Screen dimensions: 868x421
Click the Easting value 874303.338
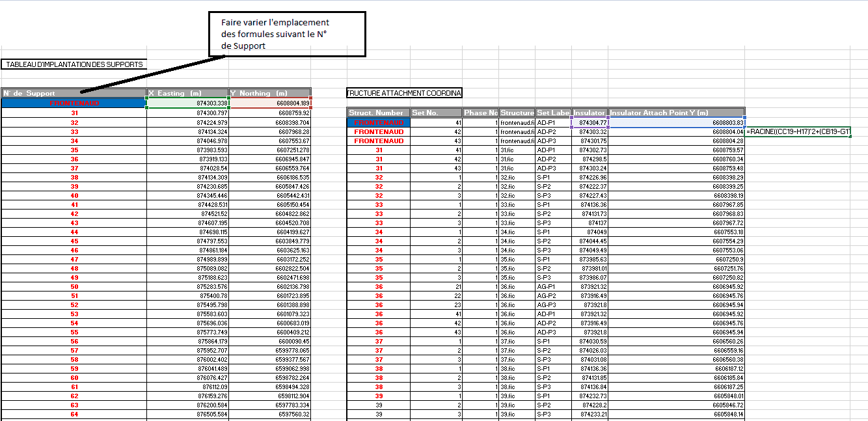click(187, 103)
